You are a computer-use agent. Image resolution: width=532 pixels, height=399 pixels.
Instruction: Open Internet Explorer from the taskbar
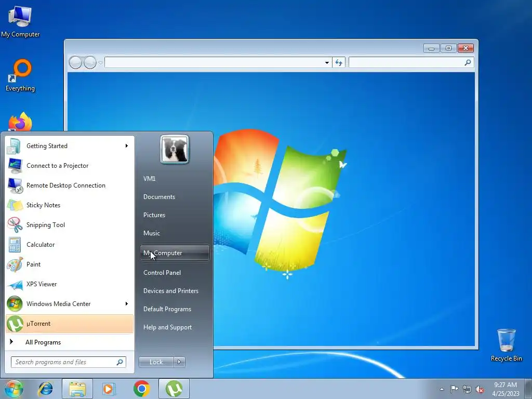point(46,389)
